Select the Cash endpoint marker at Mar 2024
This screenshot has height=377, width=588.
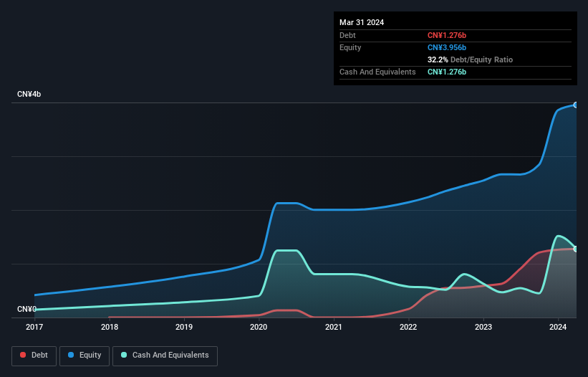tap(576, 249)
